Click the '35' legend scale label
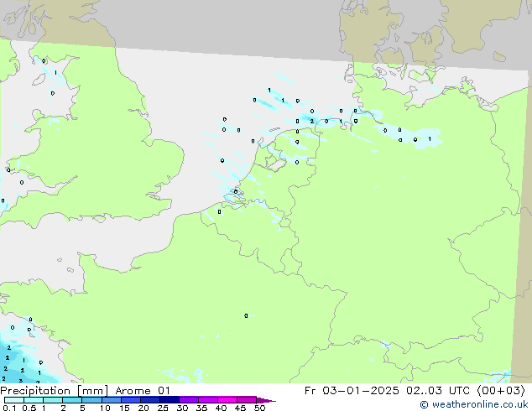 click(x=201, y=408)
